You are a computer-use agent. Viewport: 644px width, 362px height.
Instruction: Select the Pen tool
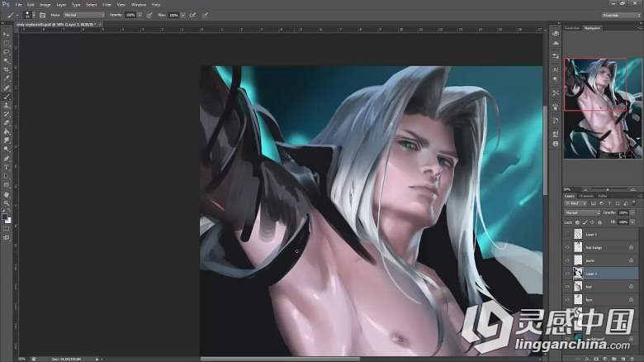(x=6, y=159)
